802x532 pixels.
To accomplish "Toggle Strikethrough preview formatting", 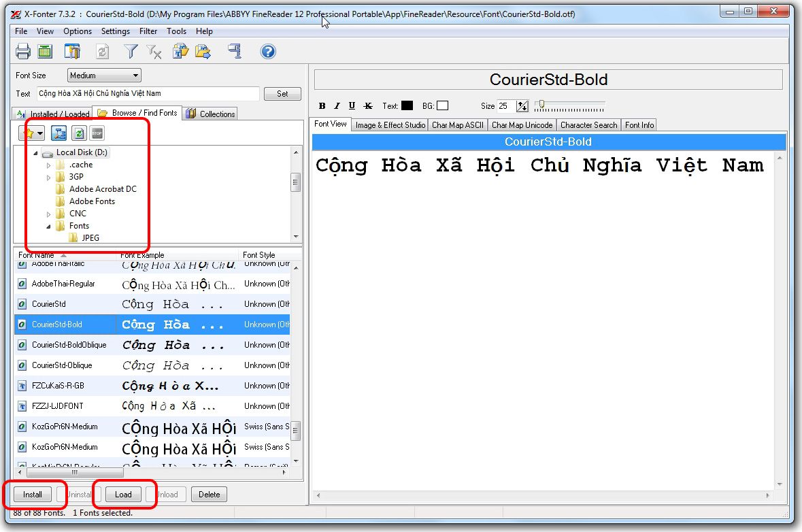I will [x=368, y=106].
